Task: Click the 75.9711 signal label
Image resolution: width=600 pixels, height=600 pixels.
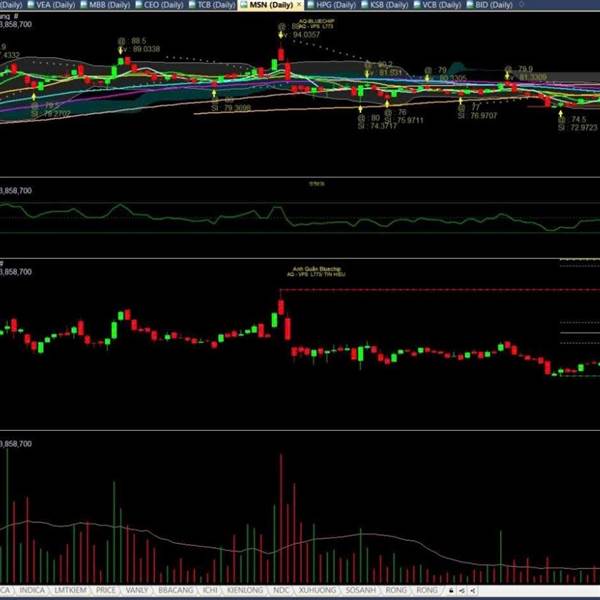Action: tap(410, 120)
